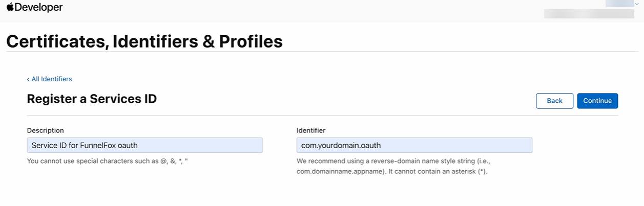Focus the Description text field
Image resolution: width=644 pixels, height=206 pixels.
tap(144, 145)
